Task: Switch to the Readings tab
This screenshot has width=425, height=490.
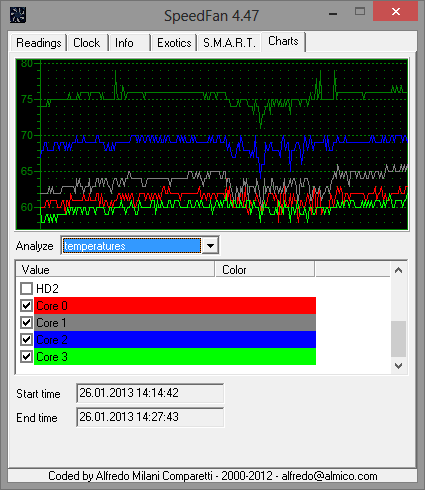Action: click(x=39, y=43)
